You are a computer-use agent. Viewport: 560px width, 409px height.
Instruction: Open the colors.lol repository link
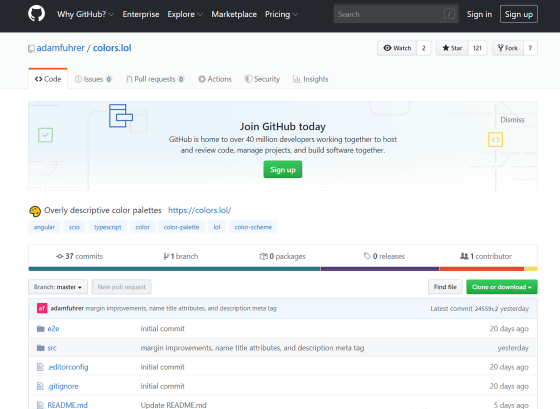click(x=112, y=48)
